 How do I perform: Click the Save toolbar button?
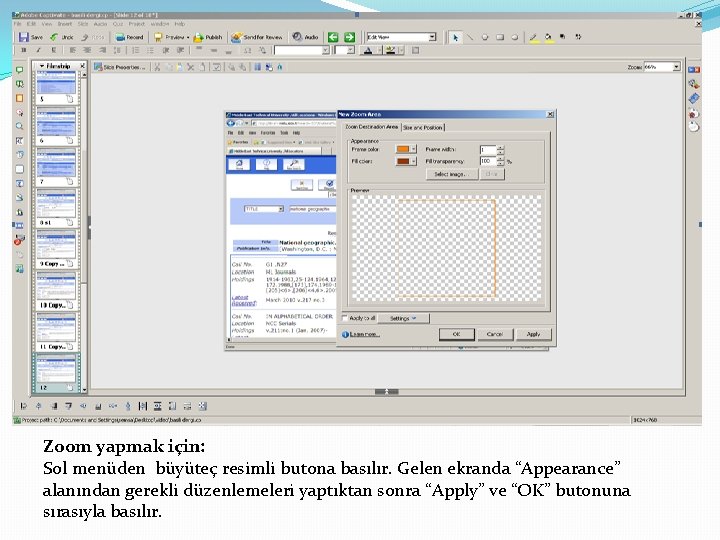30,37
